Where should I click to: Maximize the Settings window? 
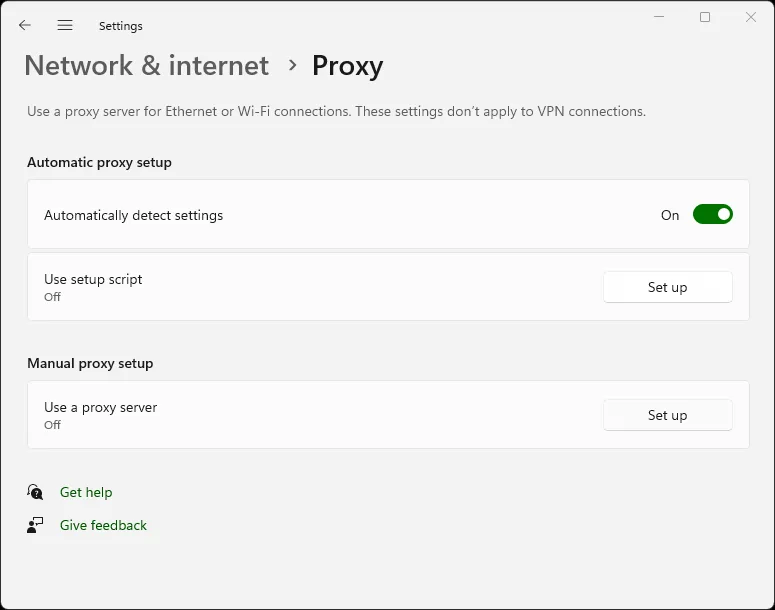pyautogui.click(x=705, y=17)
